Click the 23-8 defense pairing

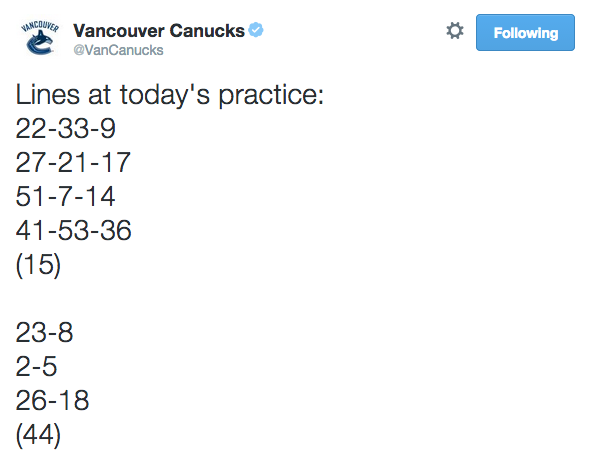44,332
